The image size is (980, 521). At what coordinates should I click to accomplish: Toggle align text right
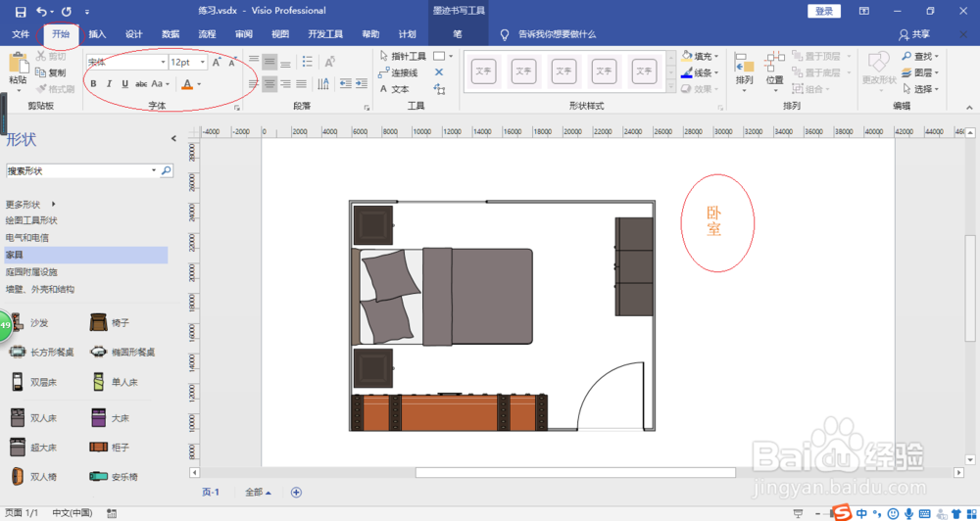(x=285, y=83)
